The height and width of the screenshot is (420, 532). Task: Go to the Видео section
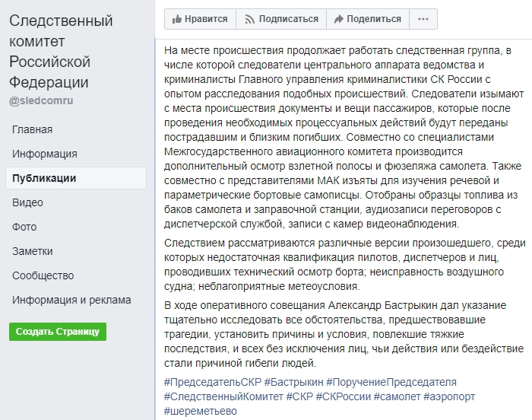click(x=28, y=202)
